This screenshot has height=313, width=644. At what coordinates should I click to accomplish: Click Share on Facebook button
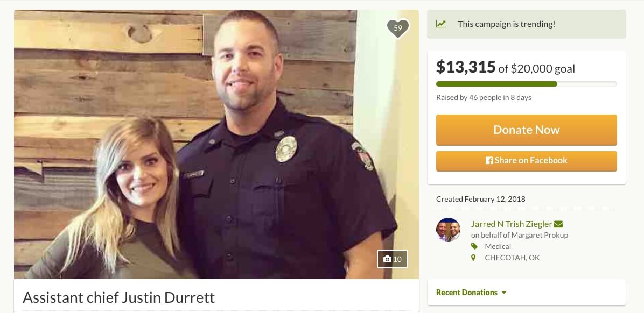coord(526,161)
